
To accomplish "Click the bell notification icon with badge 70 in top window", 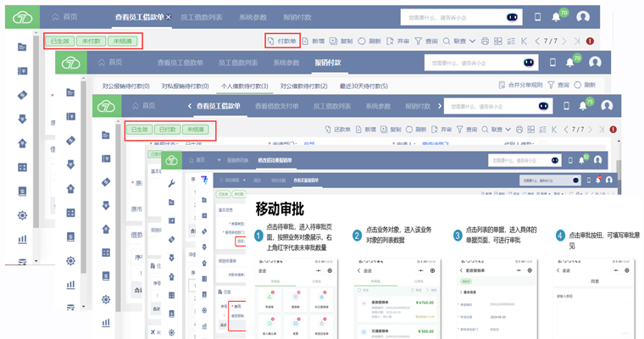I will [556, 16].
